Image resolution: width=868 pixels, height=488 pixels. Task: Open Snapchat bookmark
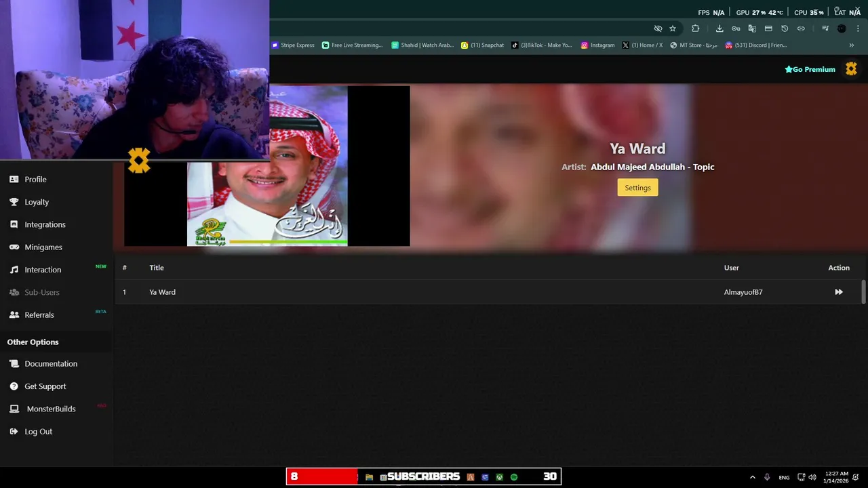(x=483, y=45)
